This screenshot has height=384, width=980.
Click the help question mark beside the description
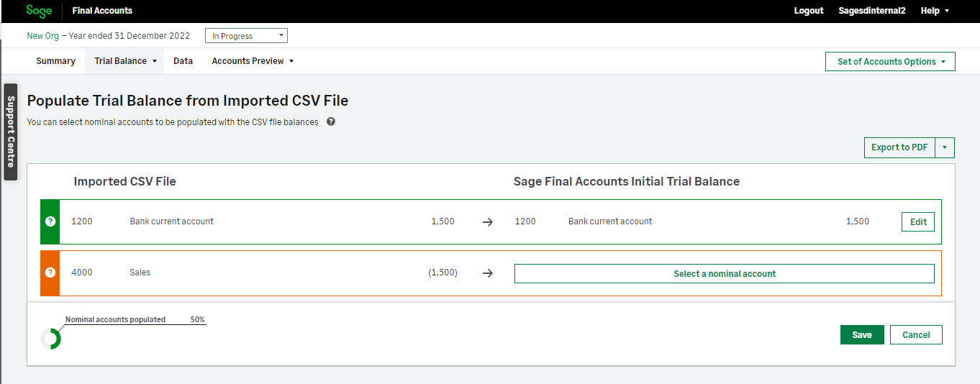click(331, 122)
